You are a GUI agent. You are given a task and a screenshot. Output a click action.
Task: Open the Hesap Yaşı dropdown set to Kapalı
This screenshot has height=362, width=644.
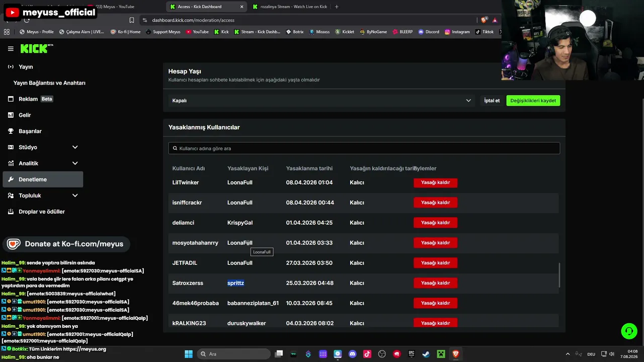tap(322, 101)
